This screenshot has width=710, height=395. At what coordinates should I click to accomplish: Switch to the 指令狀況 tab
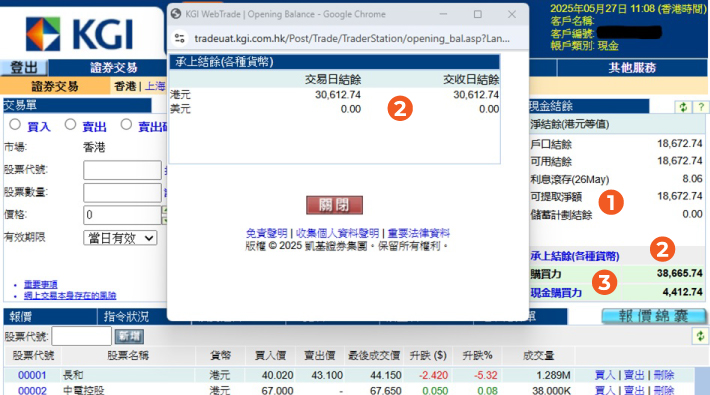(x=126, y=317)
